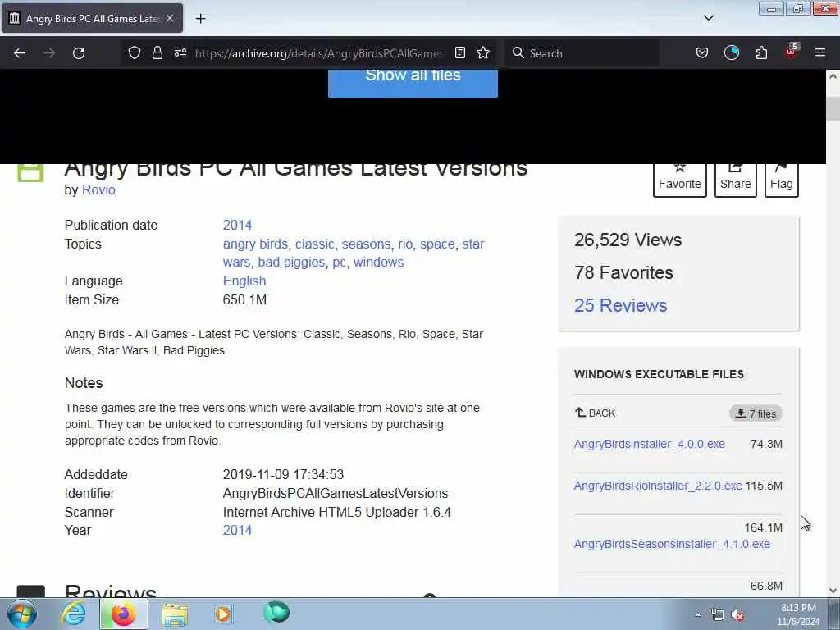Open Windows Media Player in taskbar
The image size is (840, 630).
(x=223, y=614)
